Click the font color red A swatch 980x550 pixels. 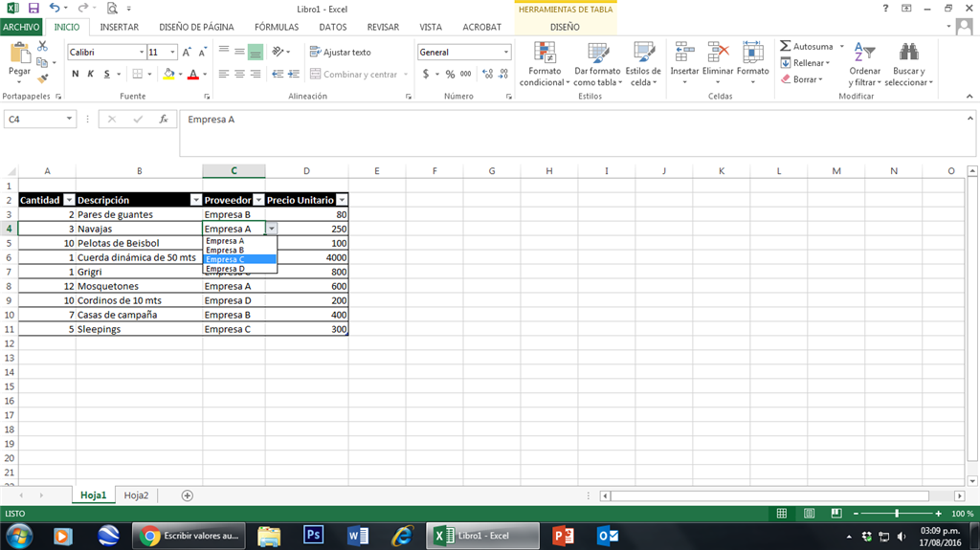[193, 74]
